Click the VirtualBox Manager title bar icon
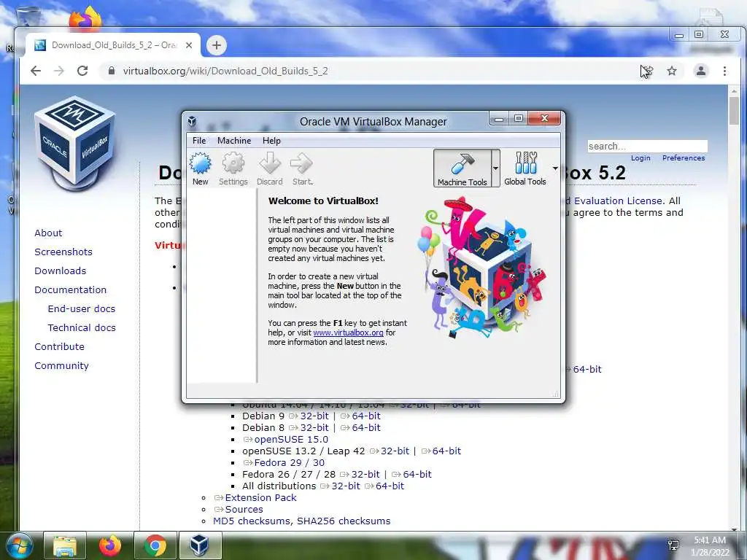The image size is (747, 560). coord(192,122)
